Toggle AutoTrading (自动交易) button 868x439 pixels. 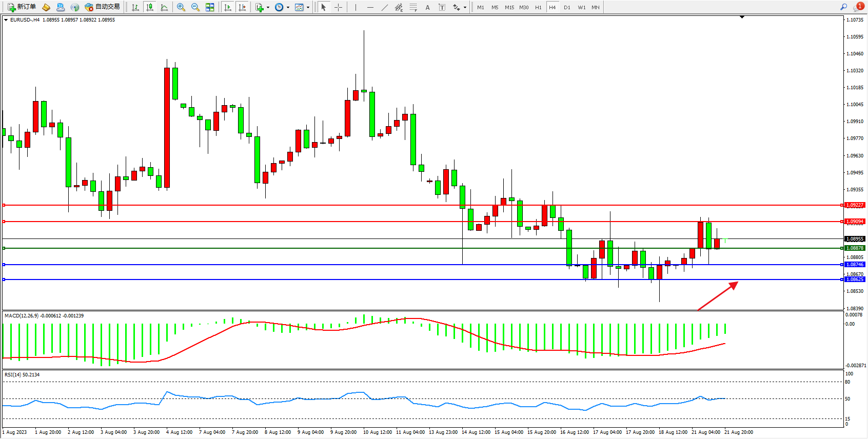coord(103,7)
